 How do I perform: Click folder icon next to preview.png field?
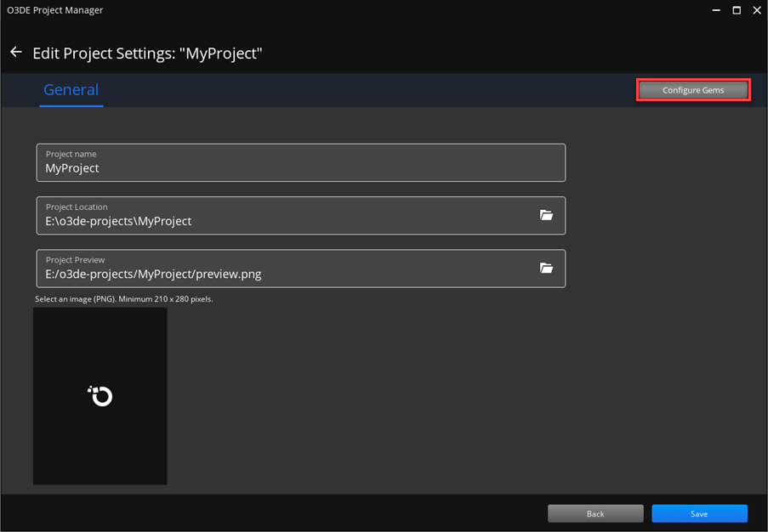(x=547, y=269)
